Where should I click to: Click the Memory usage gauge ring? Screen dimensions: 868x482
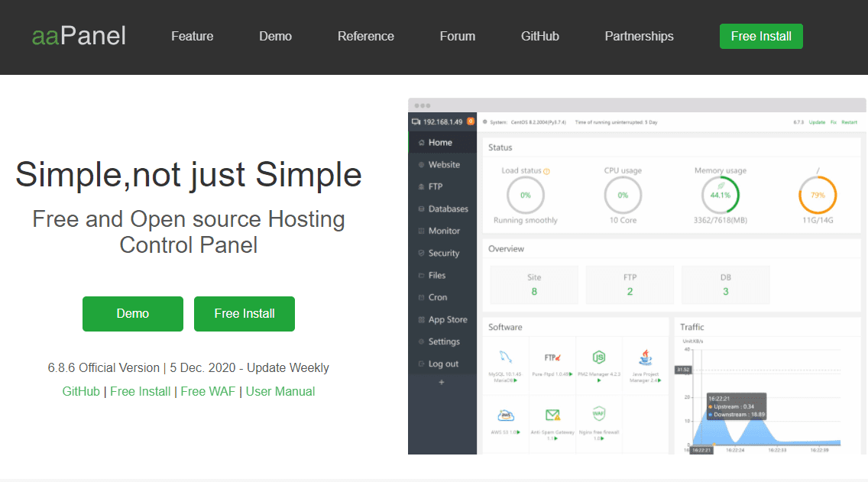tap(721, 196)
